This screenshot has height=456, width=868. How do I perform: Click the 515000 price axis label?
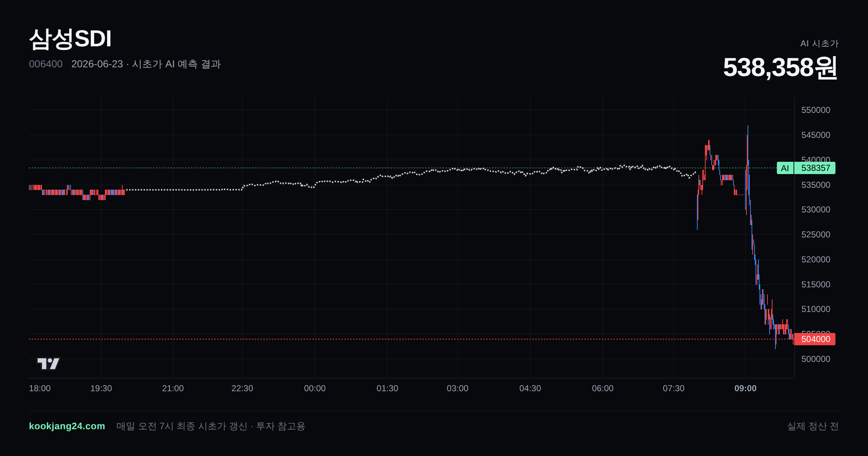tap(816, 284)
